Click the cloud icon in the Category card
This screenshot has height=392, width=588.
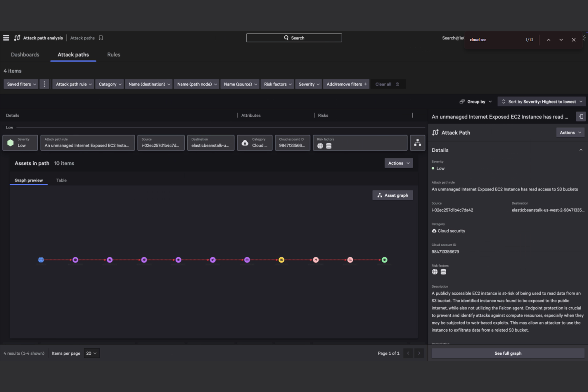[245, 143]
